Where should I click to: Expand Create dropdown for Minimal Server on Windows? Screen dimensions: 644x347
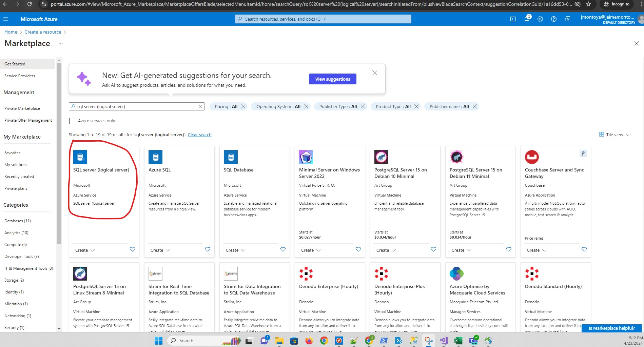tap(311, 250)
